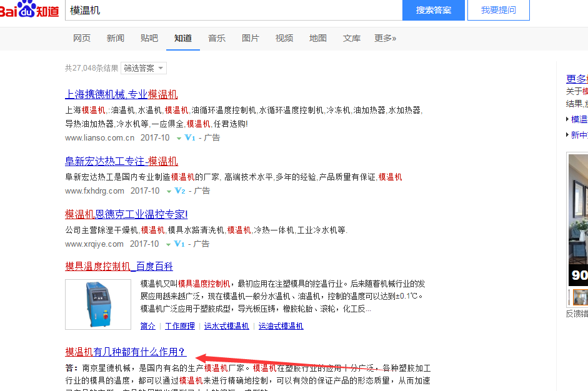Focus the search box containing 模温机
588x391 pixels.
point(234,10)
